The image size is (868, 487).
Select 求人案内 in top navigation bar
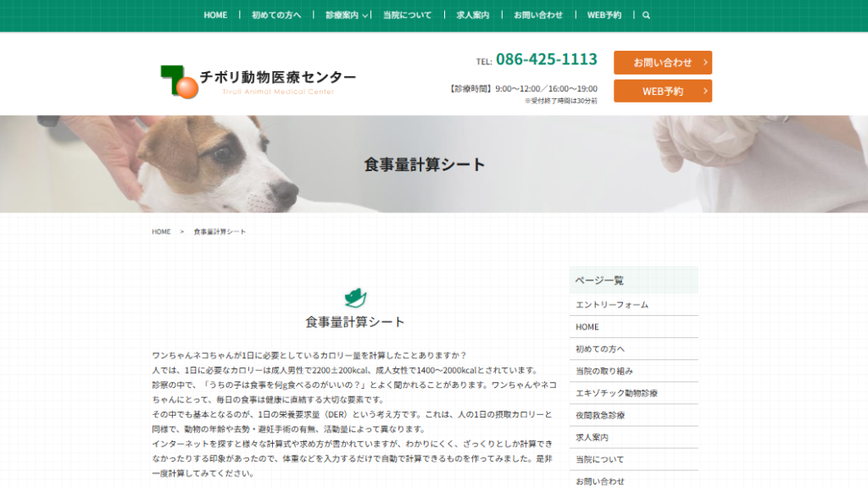(x=473, y=15)
